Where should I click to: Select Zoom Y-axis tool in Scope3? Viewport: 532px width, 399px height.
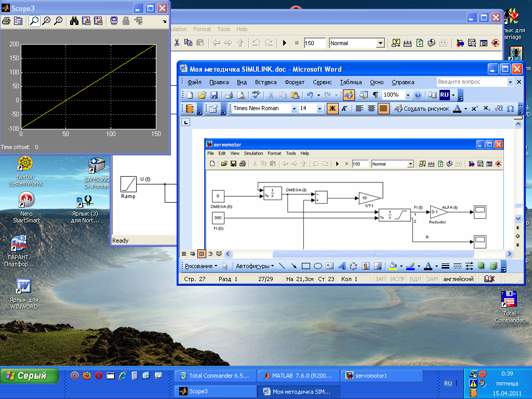click(58, 21)
